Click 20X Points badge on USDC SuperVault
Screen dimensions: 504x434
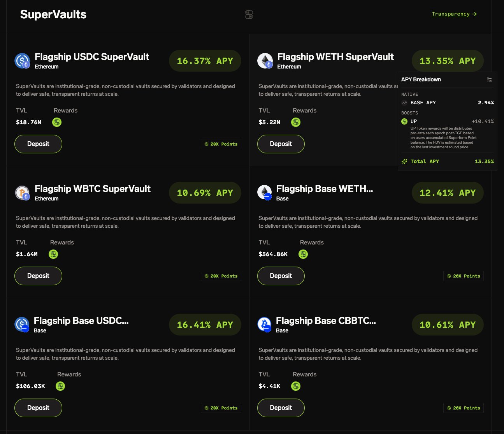tap(221, 144)
